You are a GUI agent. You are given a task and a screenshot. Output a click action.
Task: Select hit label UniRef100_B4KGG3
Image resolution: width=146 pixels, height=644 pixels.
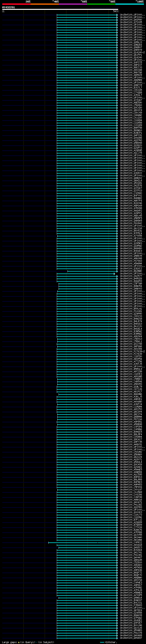(x=131, y=324)
